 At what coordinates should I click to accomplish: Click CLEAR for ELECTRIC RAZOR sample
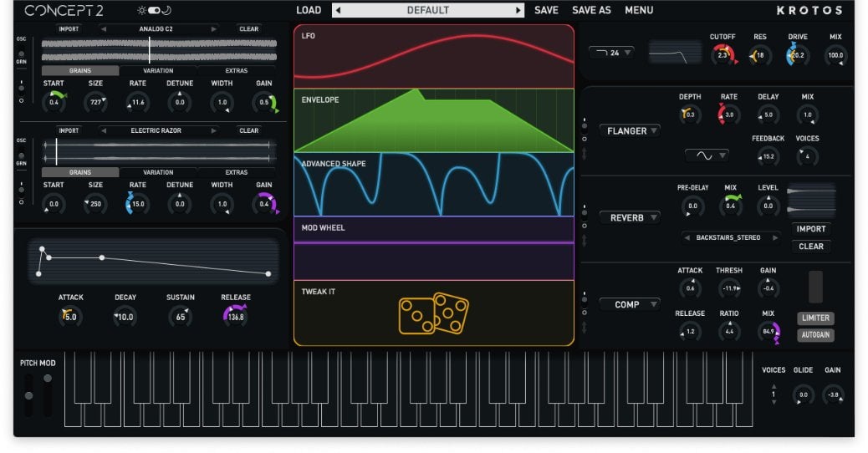point(248,130)
